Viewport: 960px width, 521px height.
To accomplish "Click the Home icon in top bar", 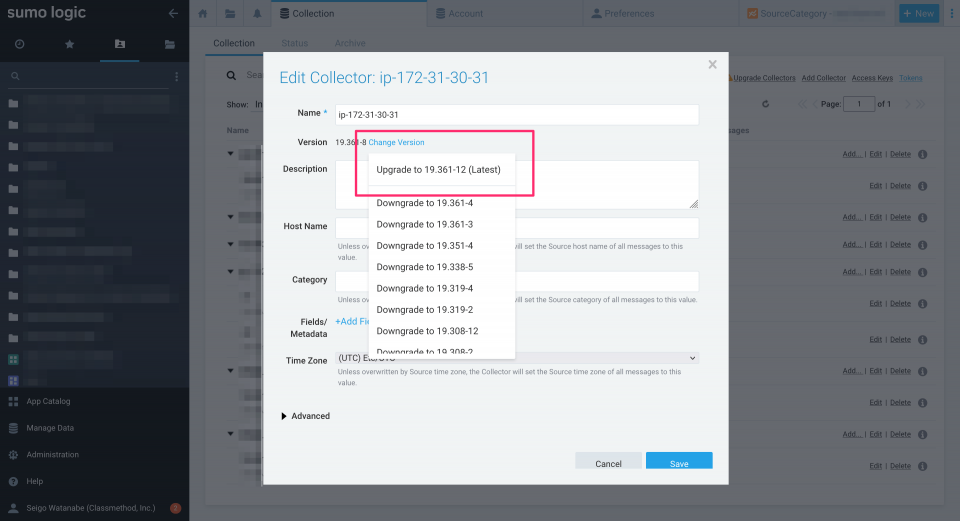I will [203, 14].
